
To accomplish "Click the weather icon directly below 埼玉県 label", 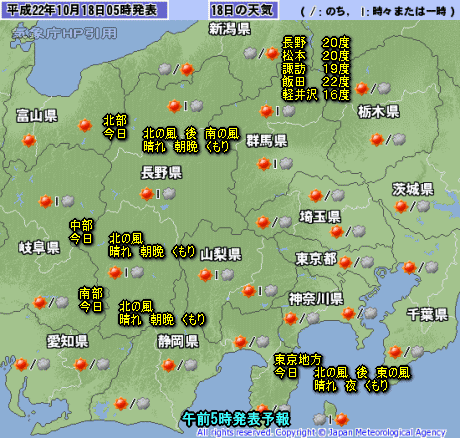I will pos(348,231).
